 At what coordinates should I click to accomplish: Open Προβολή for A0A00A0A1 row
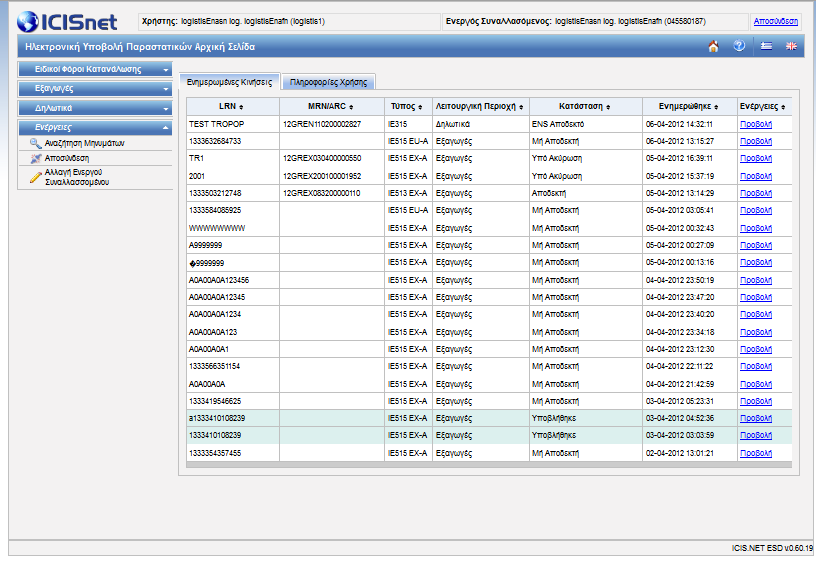pos(756,349)
